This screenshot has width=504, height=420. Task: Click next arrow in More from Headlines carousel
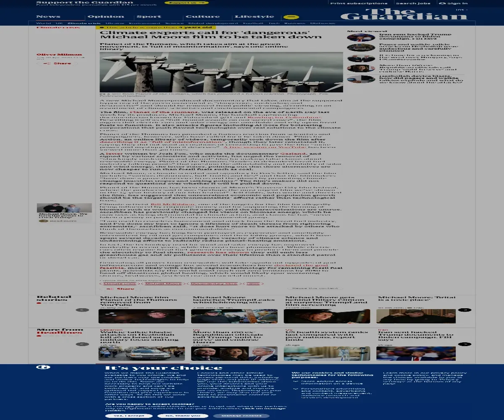click(x=465, y=344)
